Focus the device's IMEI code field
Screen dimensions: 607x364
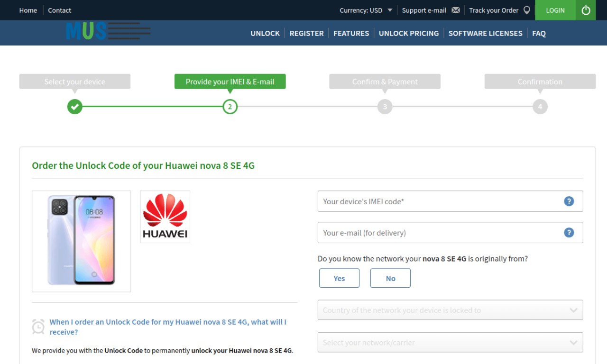click(x=451, y=201)
